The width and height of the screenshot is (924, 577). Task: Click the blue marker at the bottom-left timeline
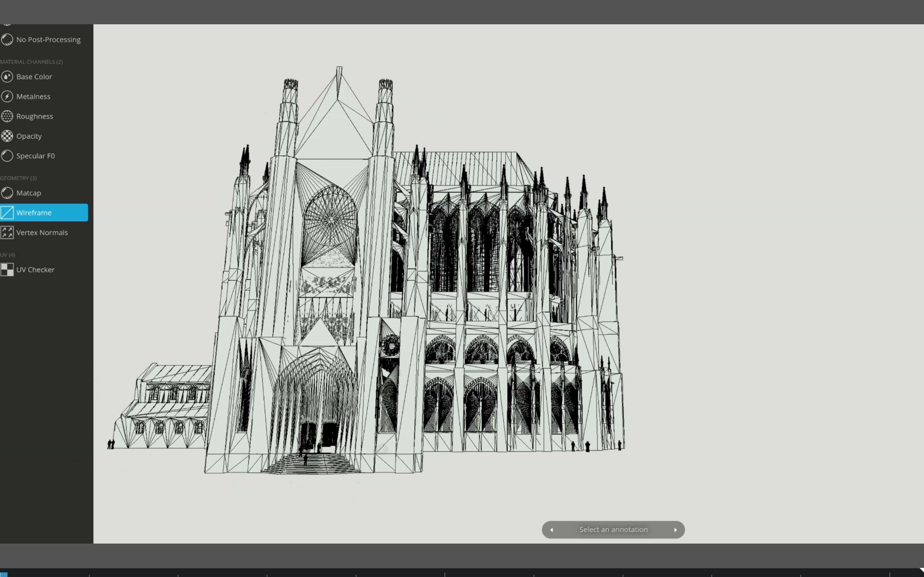point(3,574)
